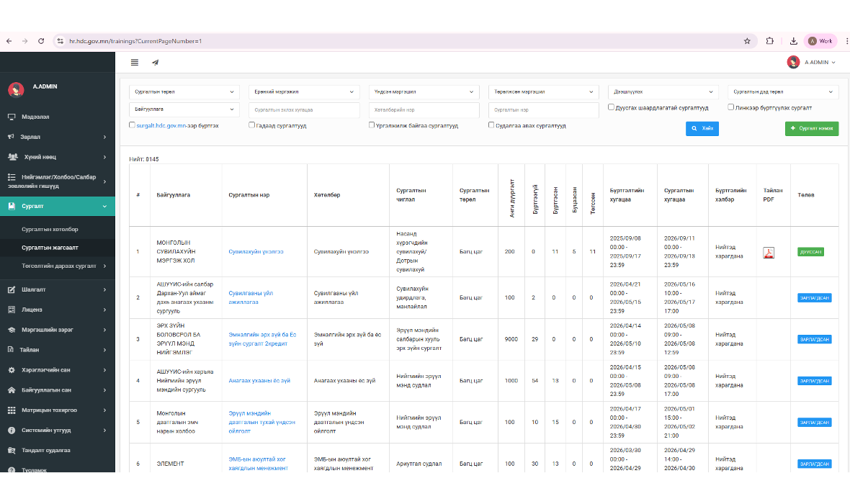Click the Хэрэглэгчийн сан gear icon
Screen dimensions: 850x504
point(12,370)
